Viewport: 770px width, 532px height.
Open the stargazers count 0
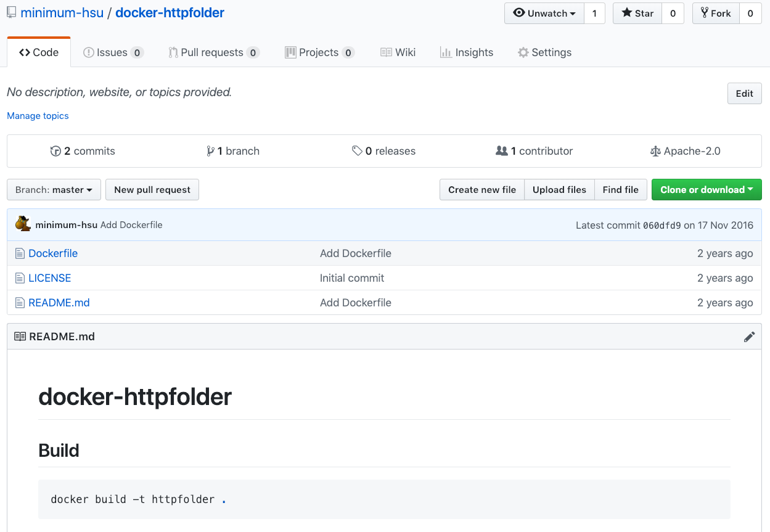click(673, 14)
